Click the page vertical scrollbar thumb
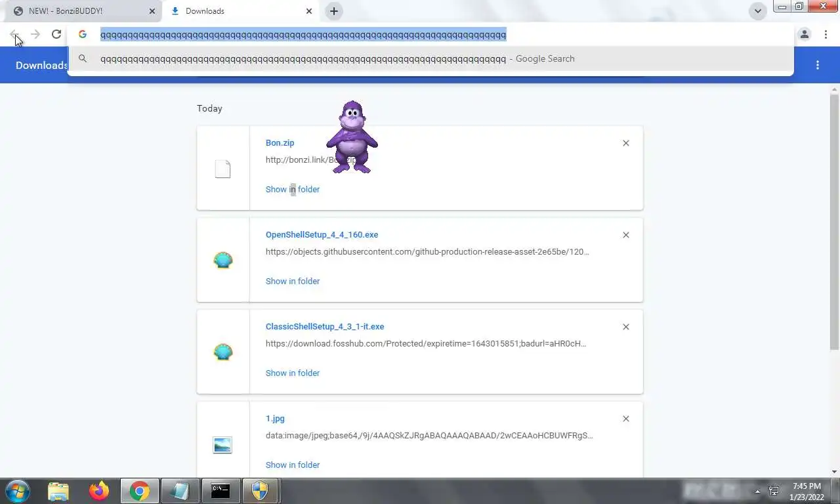This screenshot has height=504, width=840. point(835,223)
